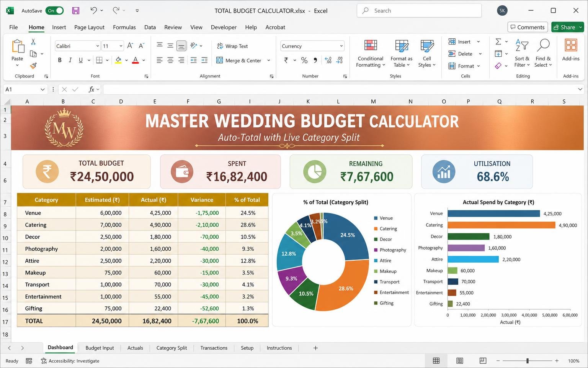Screen dimensions: 588x368
Task: Click the Save floppy disk icon
Action: point(76,11)
